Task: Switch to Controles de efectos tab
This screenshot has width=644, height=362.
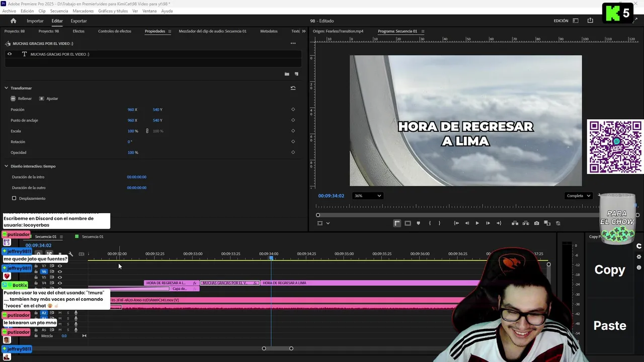Action: [115, 31]
